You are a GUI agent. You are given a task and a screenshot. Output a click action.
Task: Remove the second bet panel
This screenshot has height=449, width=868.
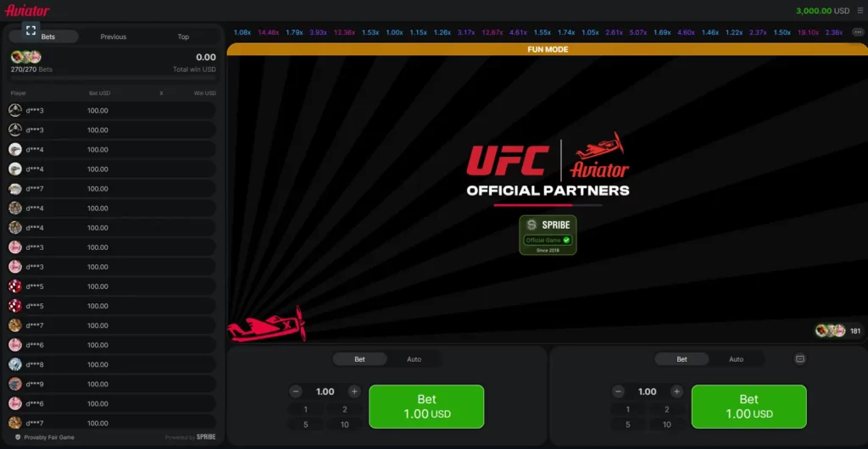(x=799, y=359)
